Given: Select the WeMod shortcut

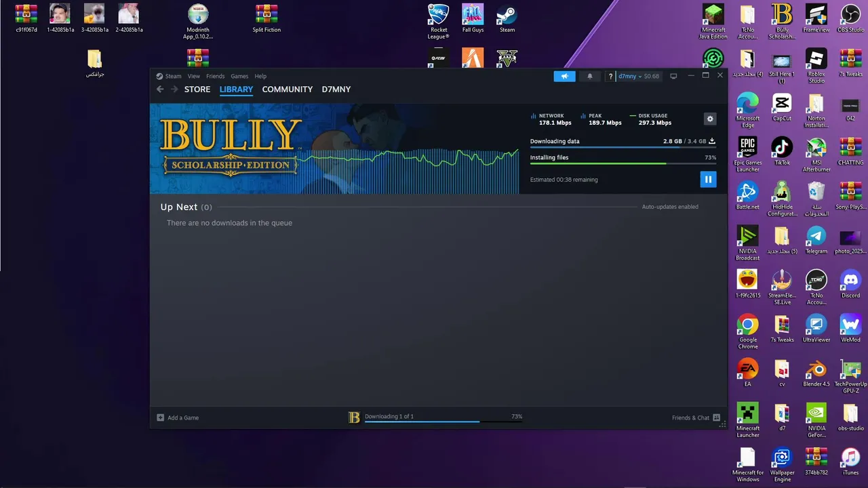Looking at the screenshot, I should coord(850,329).
